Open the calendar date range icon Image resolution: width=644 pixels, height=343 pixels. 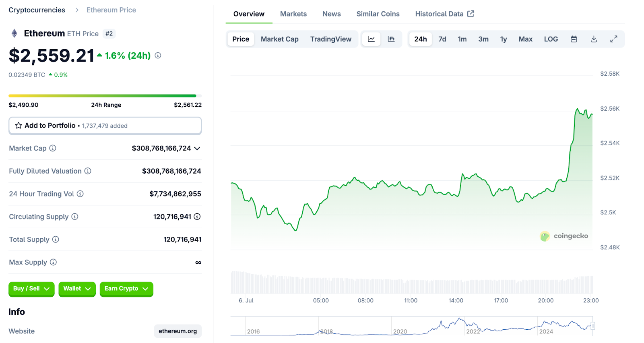pos(574,39)
